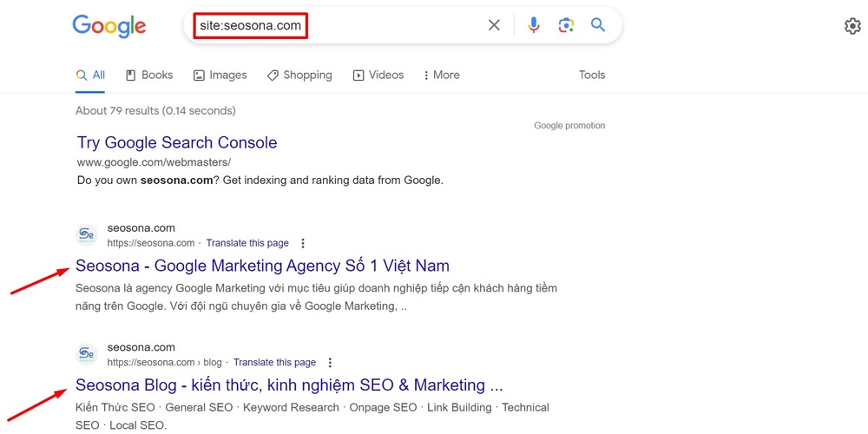The height and width of the screenshot is (434, 868).
Task: Click the Google logo
Action: [109, 25]
